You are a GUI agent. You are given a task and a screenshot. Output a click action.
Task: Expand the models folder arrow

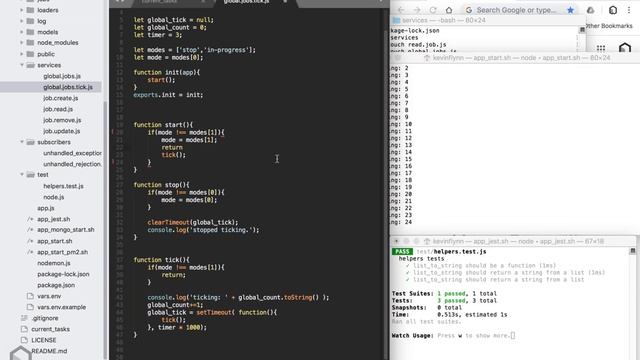[22, 32]
